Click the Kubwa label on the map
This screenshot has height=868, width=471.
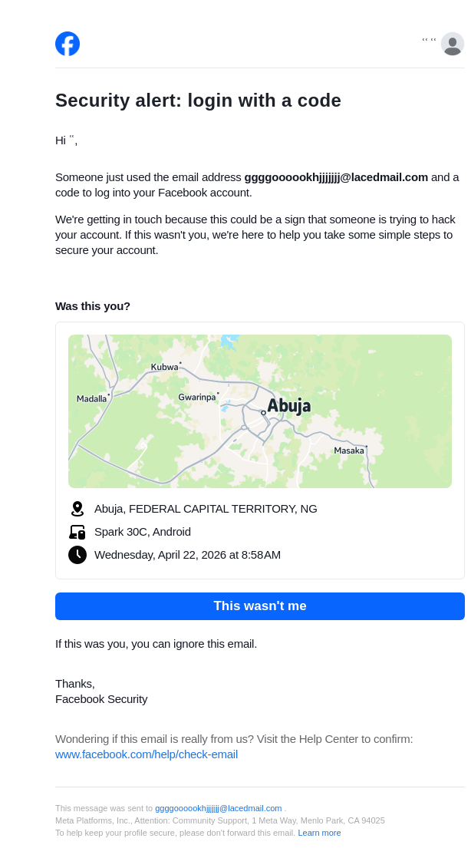(x=164, y=367)
